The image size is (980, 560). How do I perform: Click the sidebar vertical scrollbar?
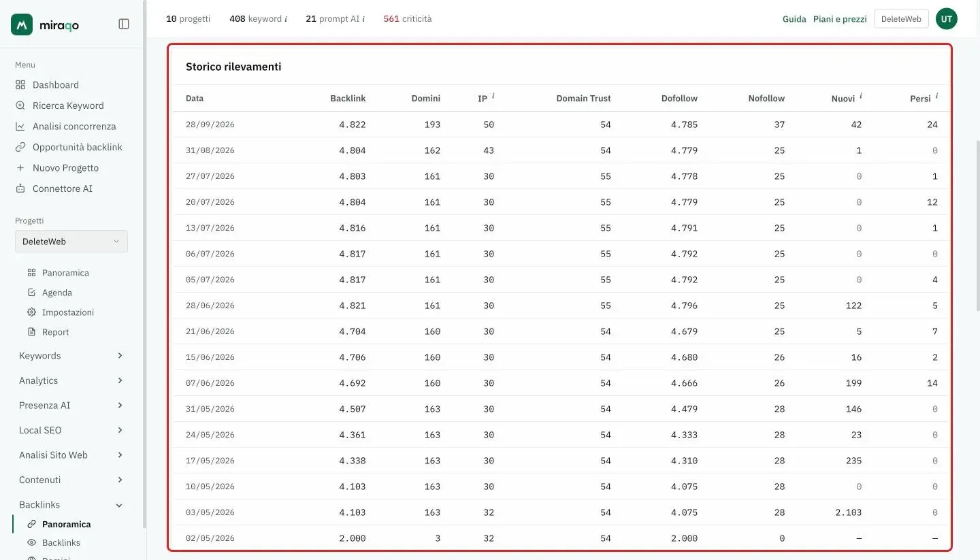point(144,265)
